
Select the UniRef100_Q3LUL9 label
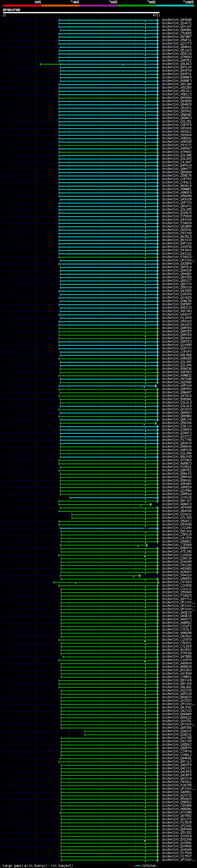(x=177, y=403)
